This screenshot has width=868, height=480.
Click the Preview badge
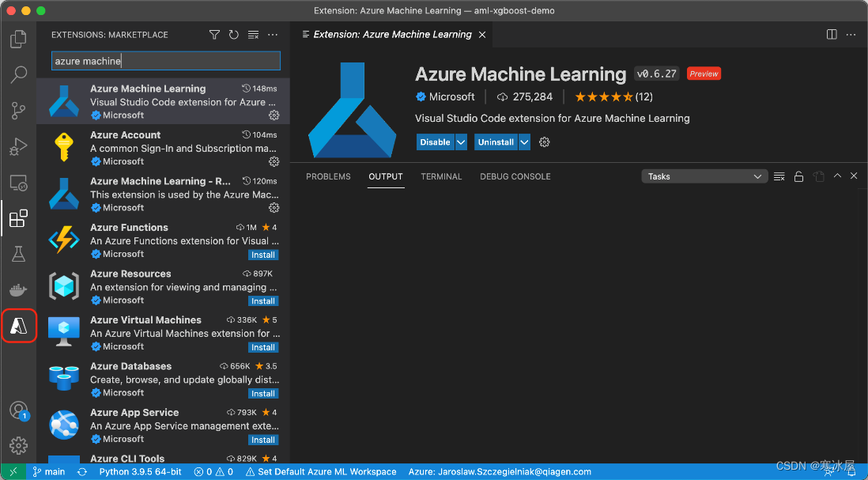pyautogui.click(x=704, y=74)
